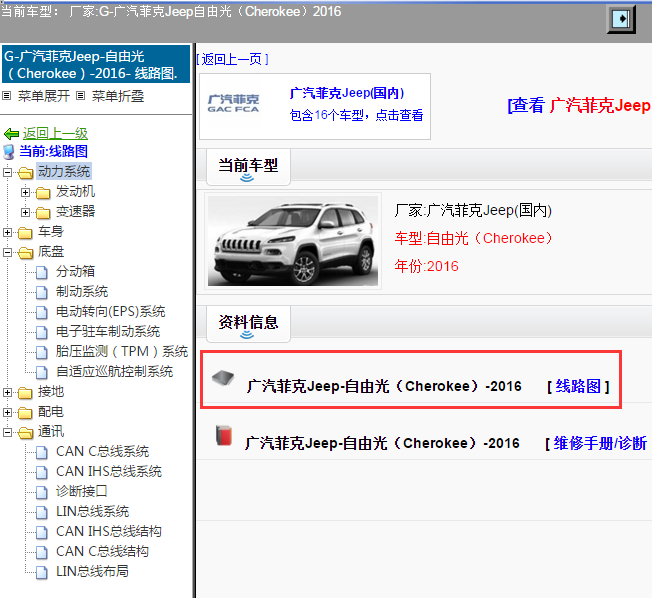Open CAN IHS总线结构 tree item

[x=109, y=531]
